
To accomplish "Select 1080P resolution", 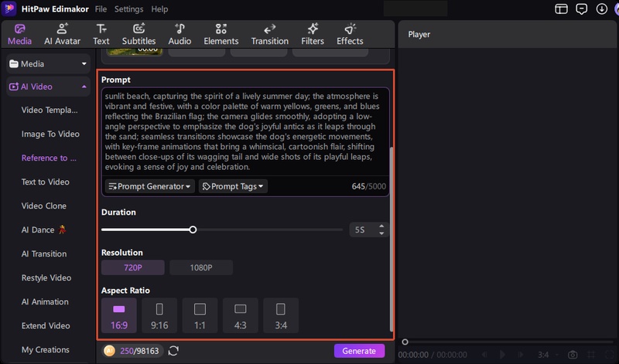I will (201, 267).
